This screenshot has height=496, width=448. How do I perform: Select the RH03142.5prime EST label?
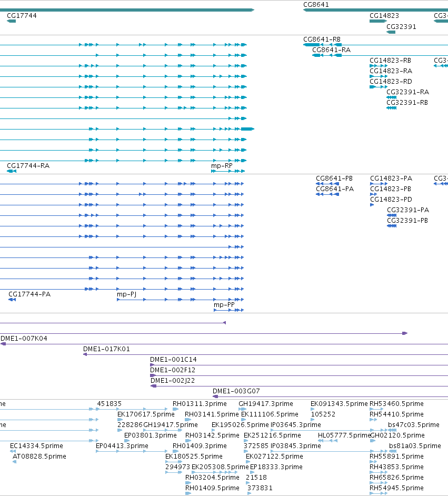(212, 435)
